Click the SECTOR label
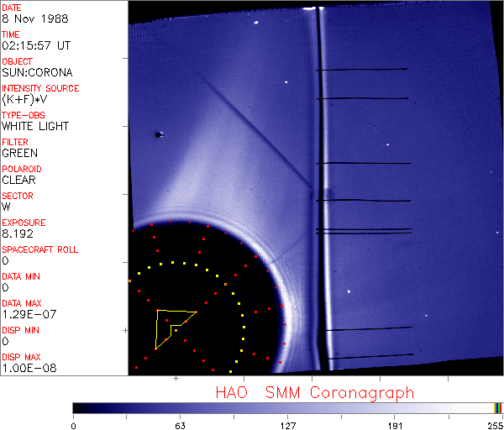Image resolution: width=504 pixels, height=430 pixels. [x=18, y=196]
